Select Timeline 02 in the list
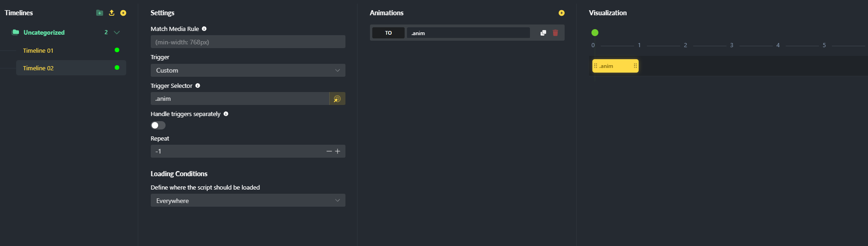The height and width of the screenshot is (246, 868). pyautogui.click(x=38, y=68)
